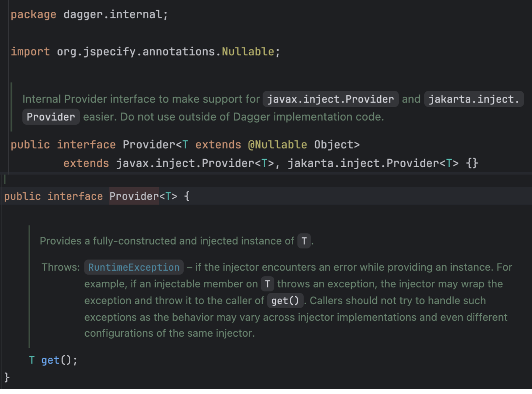Image resolution: width=532 pixels, height=394 pixels.
Task: Click the 'package' keyword in the first line
Action: pos(34,14)
